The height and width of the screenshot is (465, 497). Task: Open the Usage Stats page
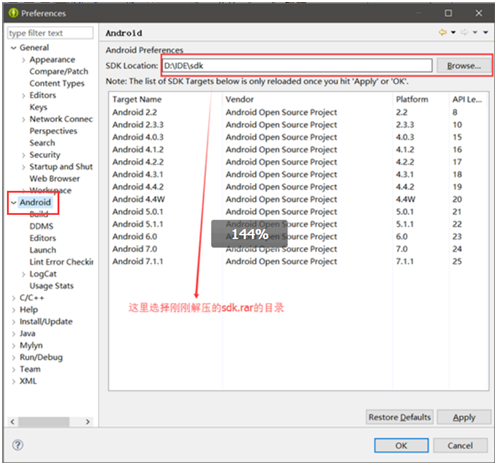[x=52, y=286]
